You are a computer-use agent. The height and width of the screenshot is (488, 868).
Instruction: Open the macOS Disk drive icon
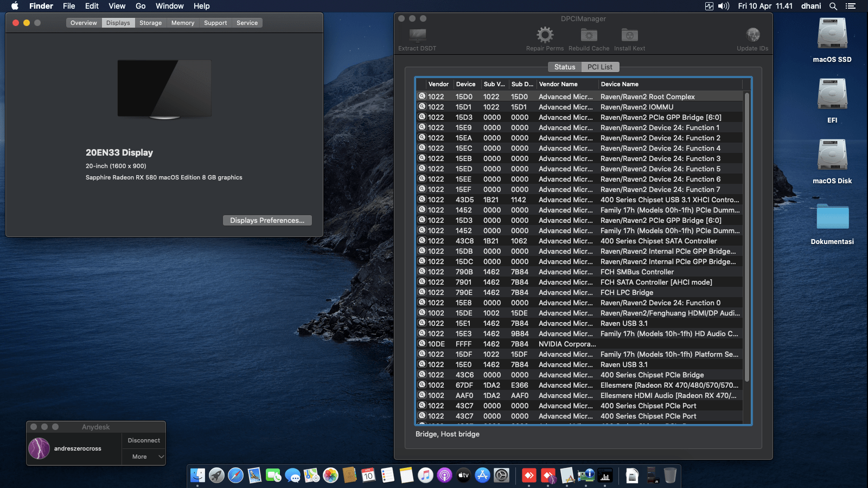[832, 155]
